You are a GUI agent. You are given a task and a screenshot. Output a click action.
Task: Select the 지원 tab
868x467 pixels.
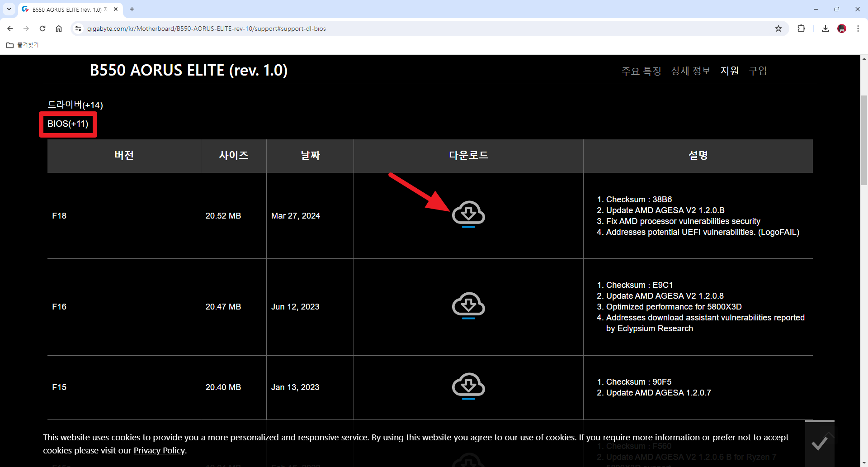[730, 71]
